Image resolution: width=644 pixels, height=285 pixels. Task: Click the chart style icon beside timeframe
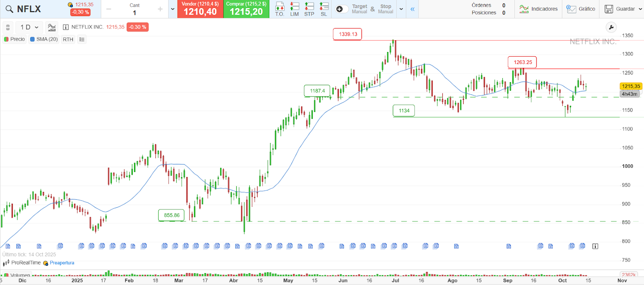(52, 27)
